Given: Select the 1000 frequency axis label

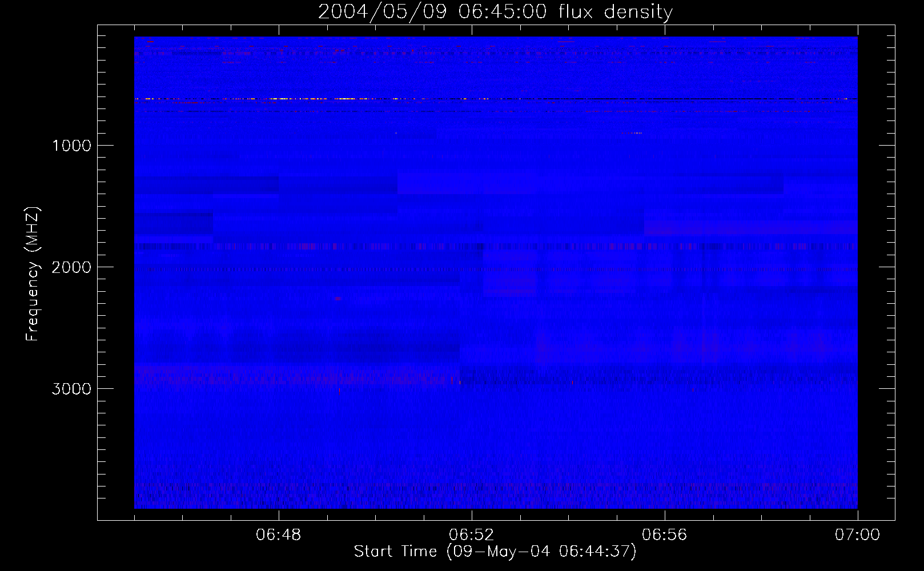Looking at the screenshot, I should tap(71, 146).
